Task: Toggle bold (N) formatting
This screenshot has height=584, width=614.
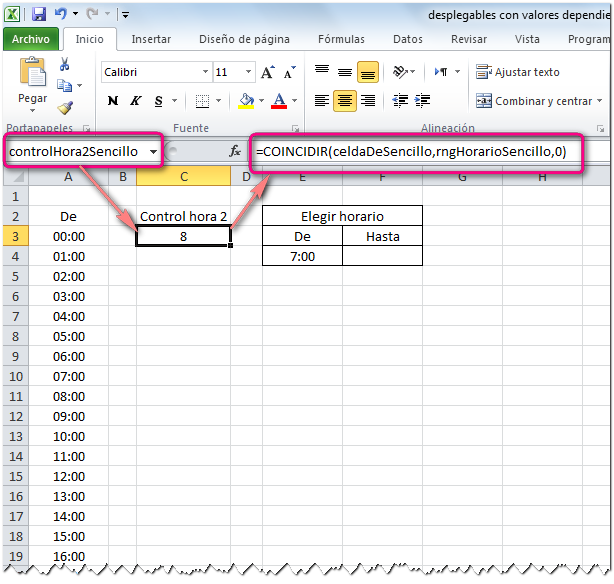Action: tap(113, 101)
